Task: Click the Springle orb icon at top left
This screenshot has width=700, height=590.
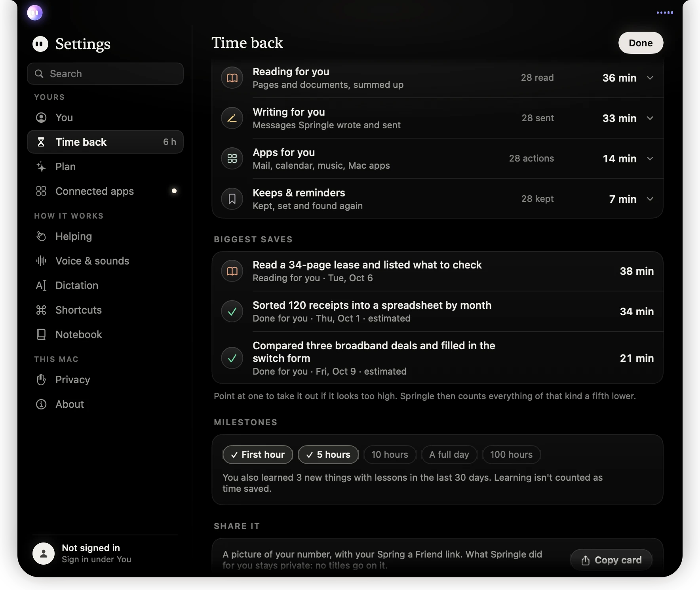Action: click(x=35, y=13)
